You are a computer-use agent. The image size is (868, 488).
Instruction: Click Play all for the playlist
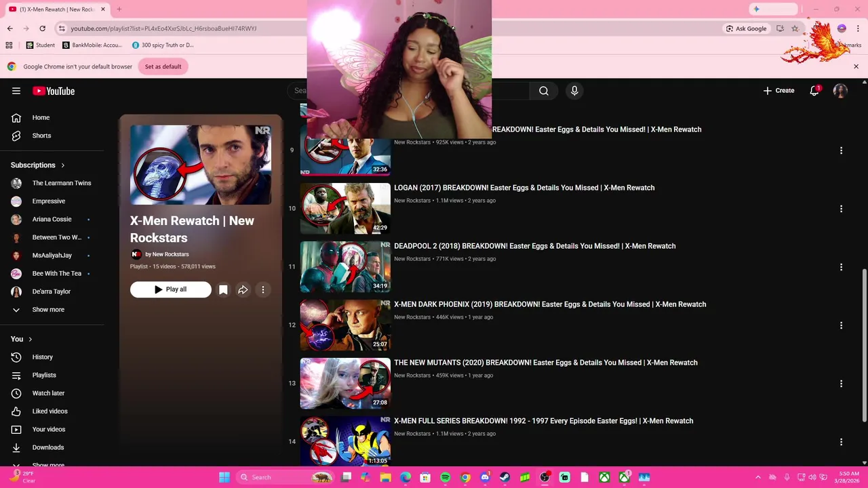coord(170,289)
